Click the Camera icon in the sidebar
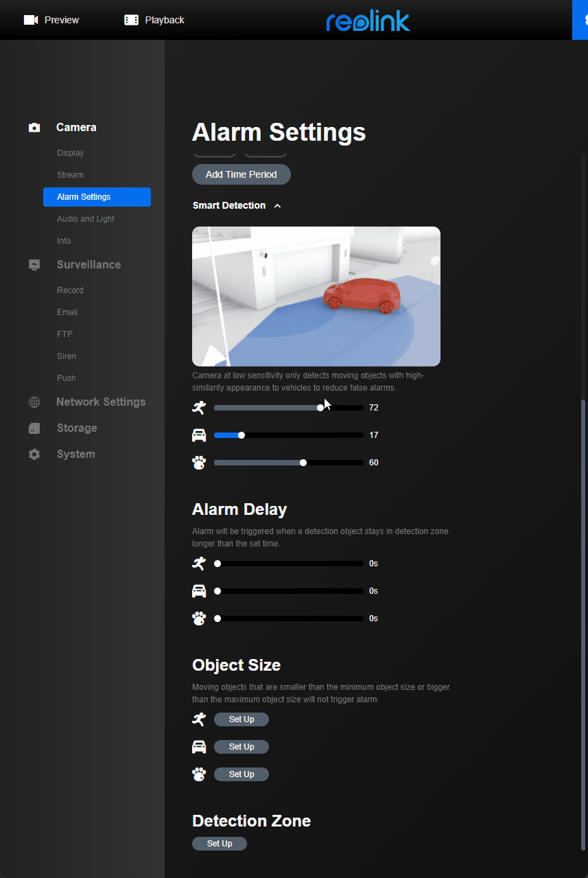 click(34, 128)
